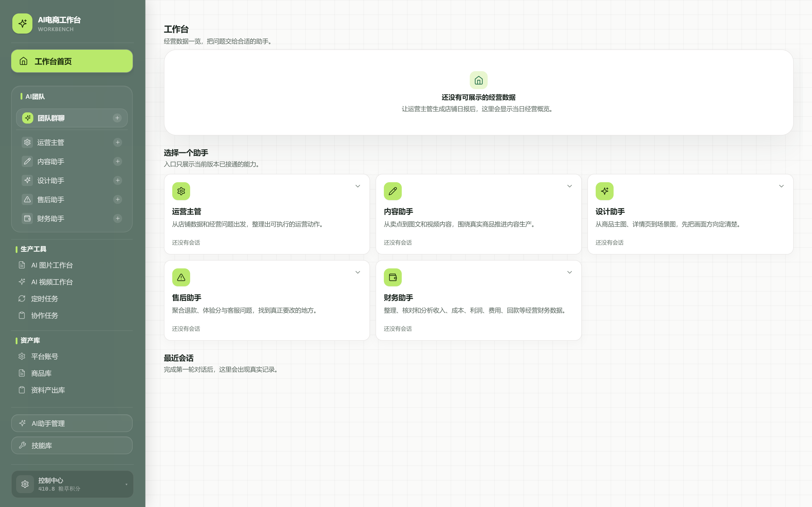Expand the 控制中心 dropdown arrow
Viewport: 812px width, 507px height.
126,485
